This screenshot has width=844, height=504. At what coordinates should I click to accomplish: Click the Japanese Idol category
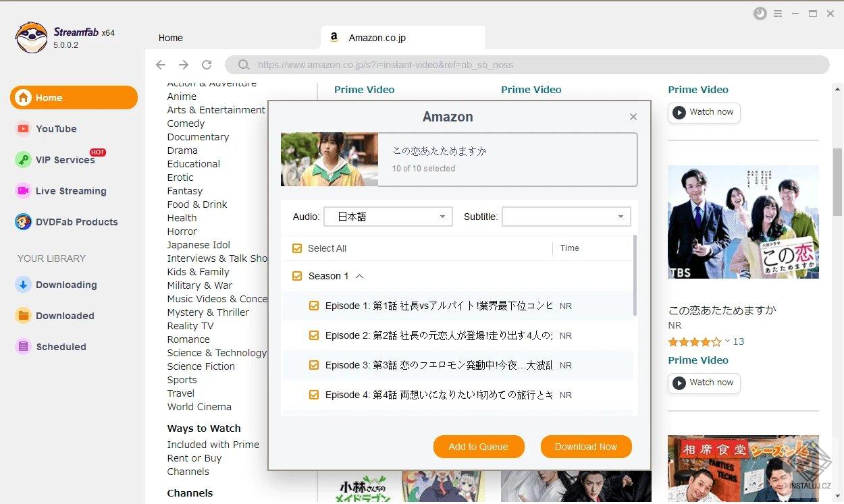tap(199, 245)
